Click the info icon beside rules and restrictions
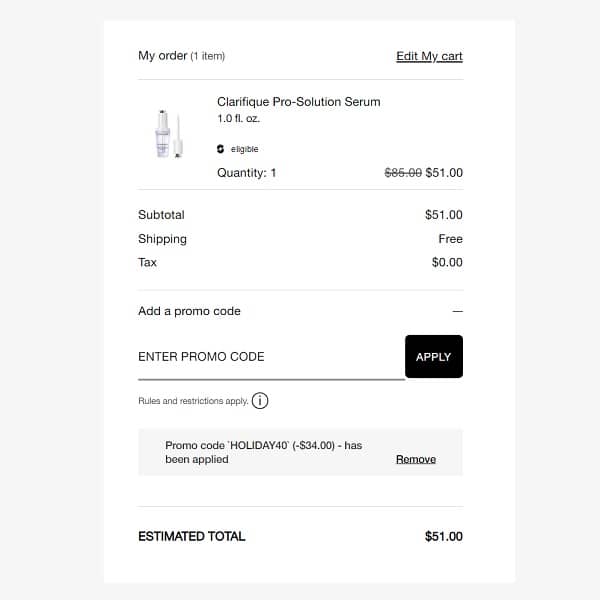The width and height of the screenshot is (600, 600). tap(260, 401)
